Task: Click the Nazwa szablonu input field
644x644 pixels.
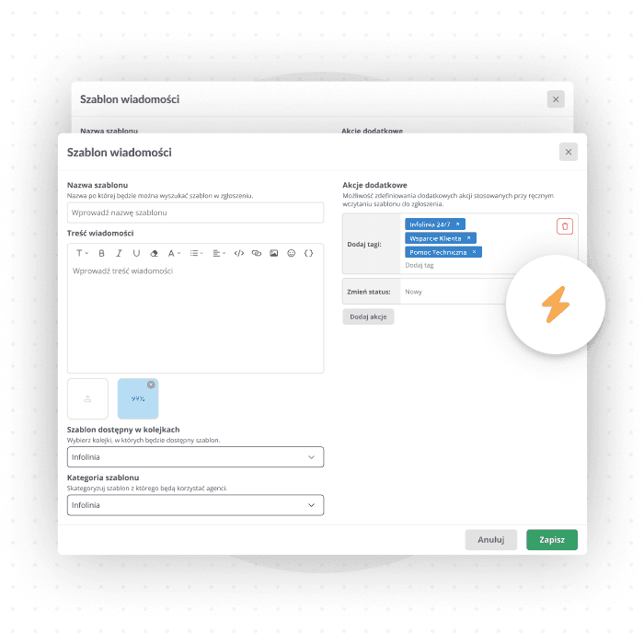Action: [x=195, y=213]
